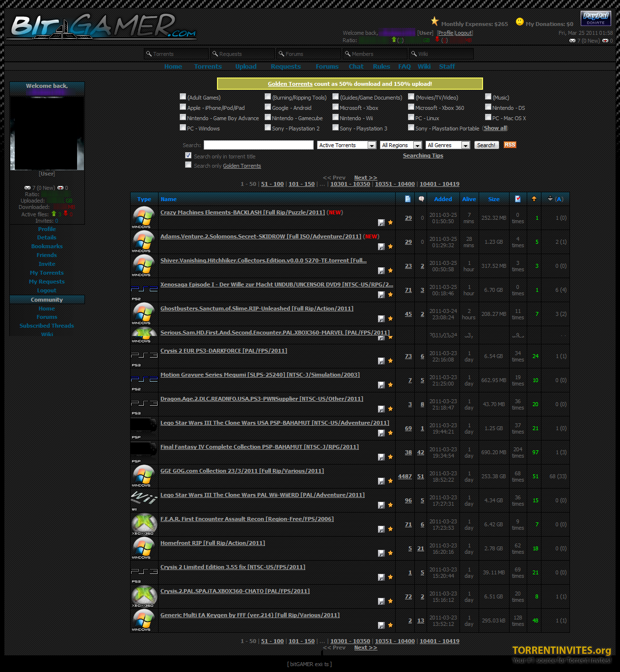Open torrent Homefront RIP [Full Rip/Action/2011]
The image size is (620, 672).
click(213, 543)
